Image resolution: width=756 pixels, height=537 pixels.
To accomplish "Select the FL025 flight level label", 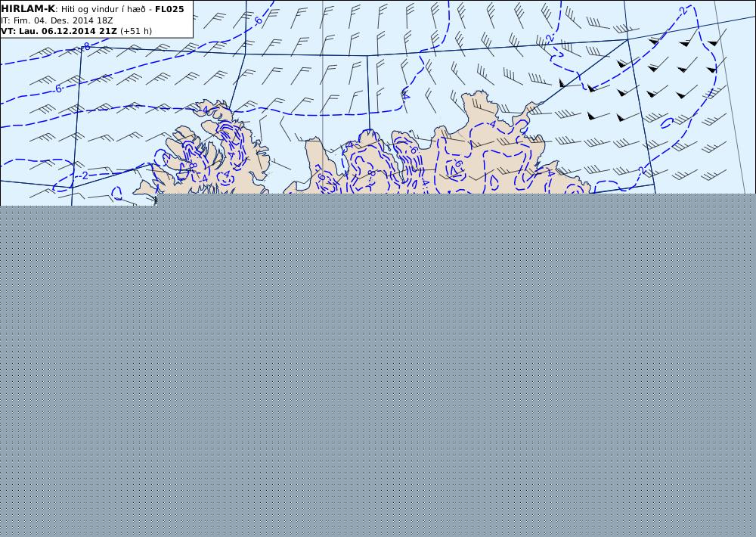I will point(169,9).
